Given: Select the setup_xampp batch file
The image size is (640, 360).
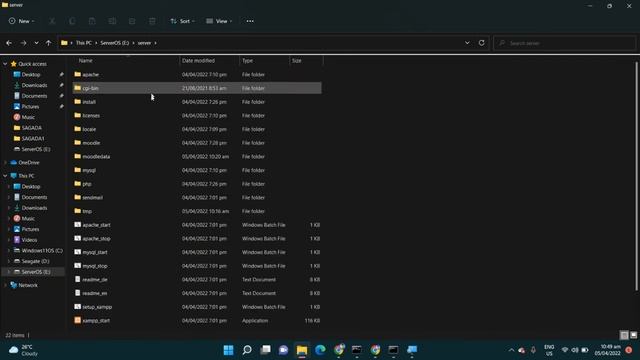Looking at the screenshot, I should (197, 307).
